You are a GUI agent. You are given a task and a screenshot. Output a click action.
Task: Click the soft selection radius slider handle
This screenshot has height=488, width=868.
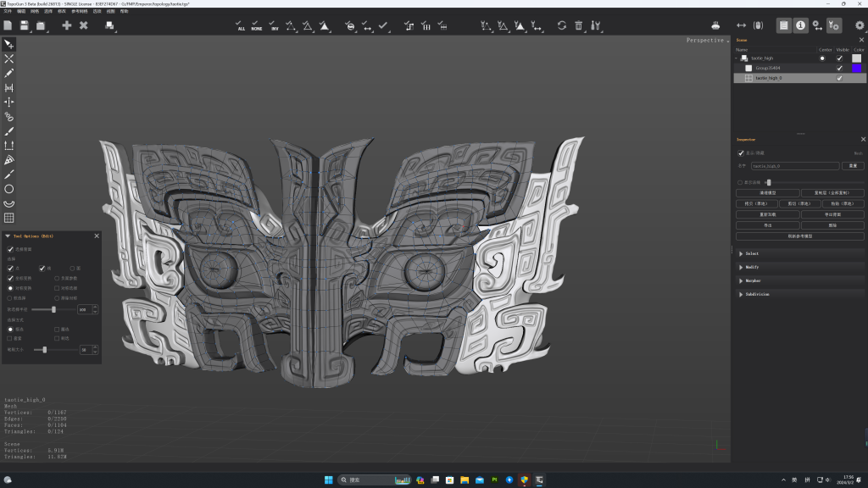click(x=53, y=309)
